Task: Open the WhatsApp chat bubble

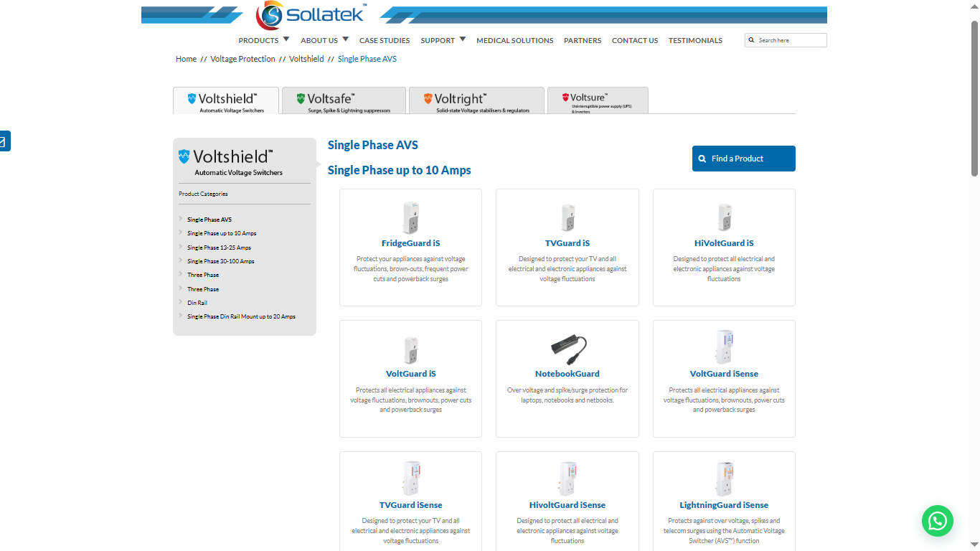Action: click(937, 521)
